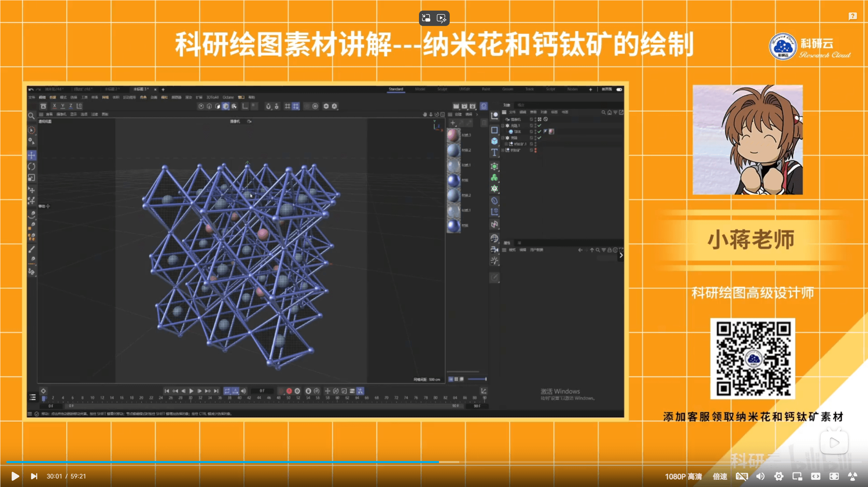Screen dimensions: 868x487
Task: Click the attribute panel right chevron
Action: pos(621,255)
